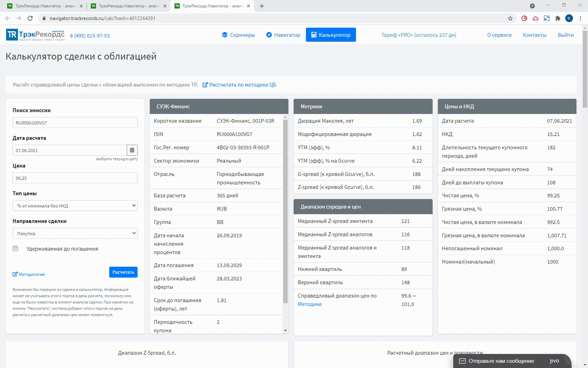Click 'выбрать текущую дату' link
588x368 pixels.
coord(117,159)
